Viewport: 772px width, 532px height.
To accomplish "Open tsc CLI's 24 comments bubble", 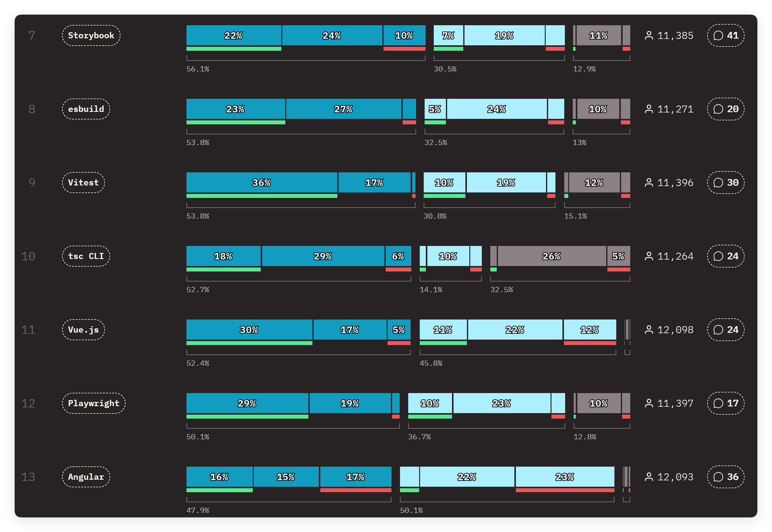I will (725, 256).
